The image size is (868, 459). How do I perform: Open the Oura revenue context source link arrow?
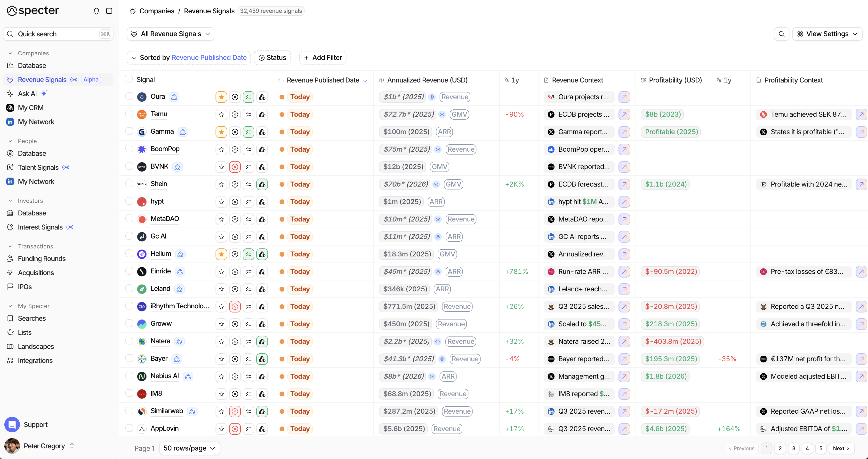(624, 97)
